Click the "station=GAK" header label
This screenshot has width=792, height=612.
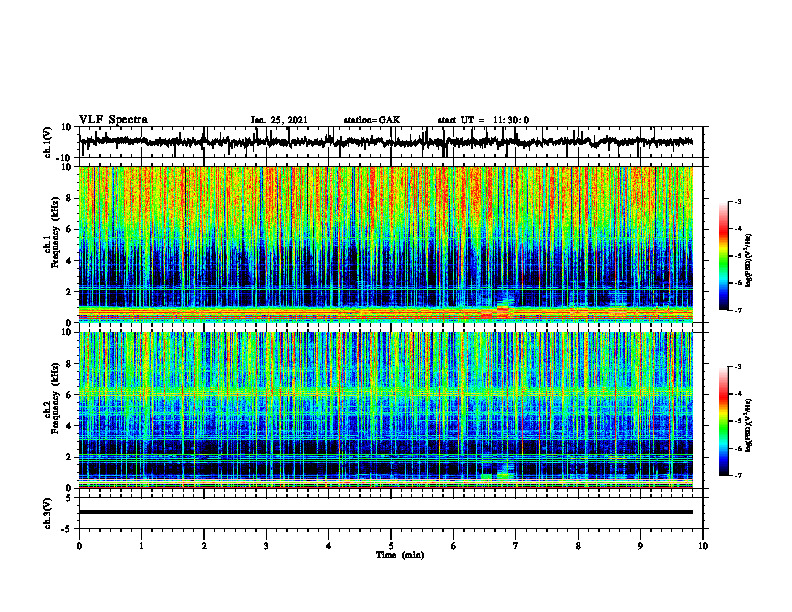pyautogui.click(x=372, y=120)
